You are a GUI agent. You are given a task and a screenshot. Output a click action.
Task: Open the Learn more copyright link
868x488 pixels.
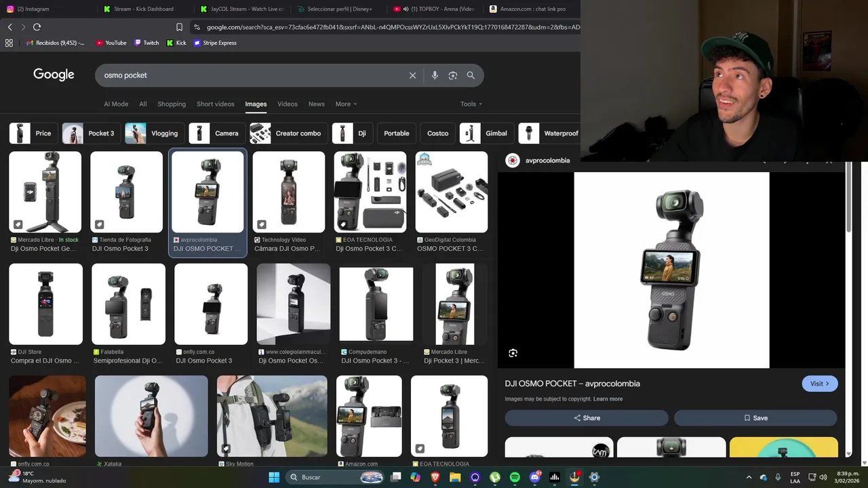[x=608, y=399]
